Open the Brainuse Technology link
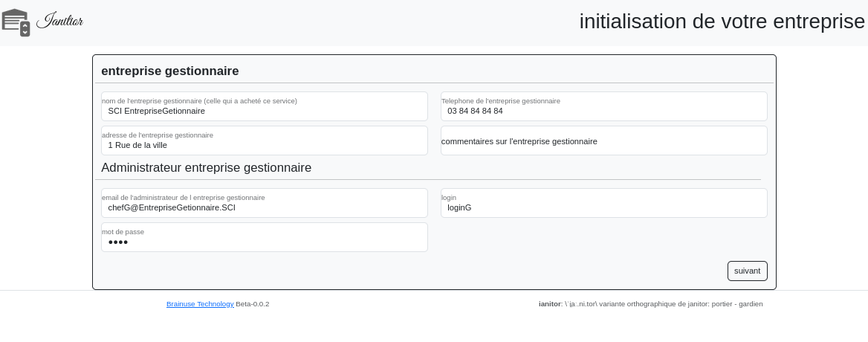Screen dimensions: 868x342 pos(200,304)
